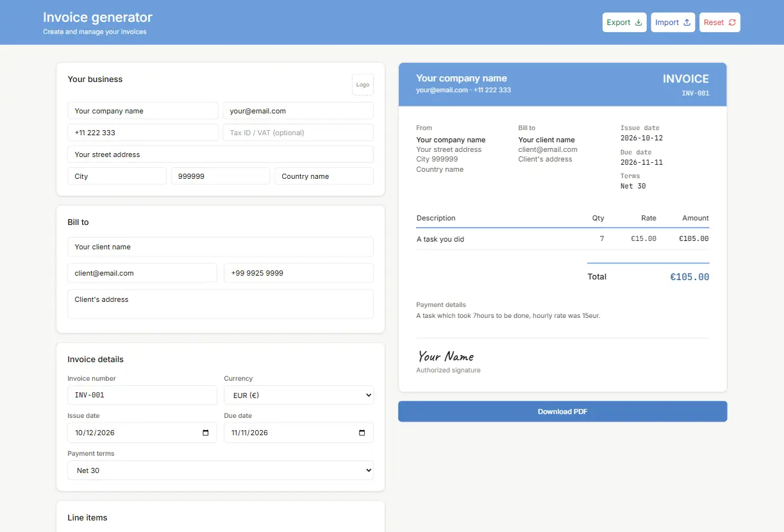Click the preview invoice number INV-001

tap(696, 94)
